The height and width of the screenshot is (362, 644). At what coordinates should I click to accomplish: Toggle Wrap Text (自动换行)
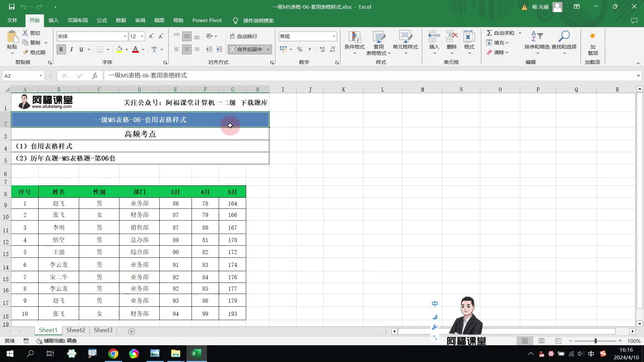click(x=244, y=36)
